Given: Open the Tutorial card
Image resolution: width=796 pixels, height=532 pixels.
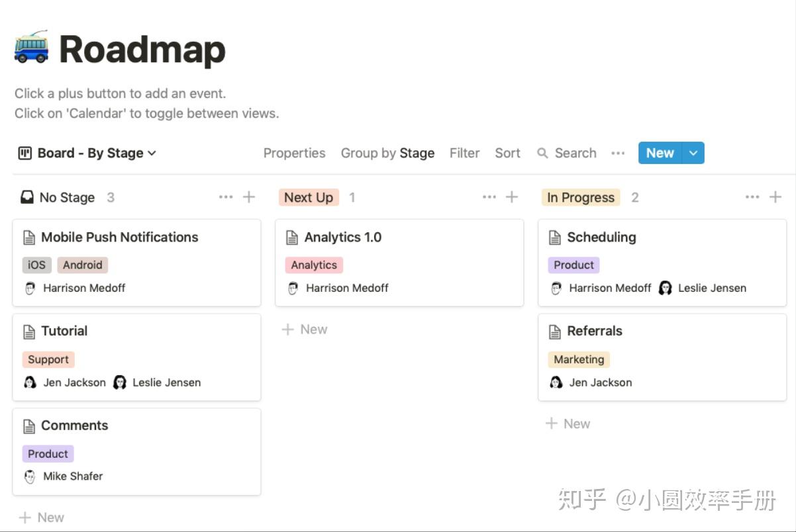Looking at the screenshot, I should tap(136, 357).
